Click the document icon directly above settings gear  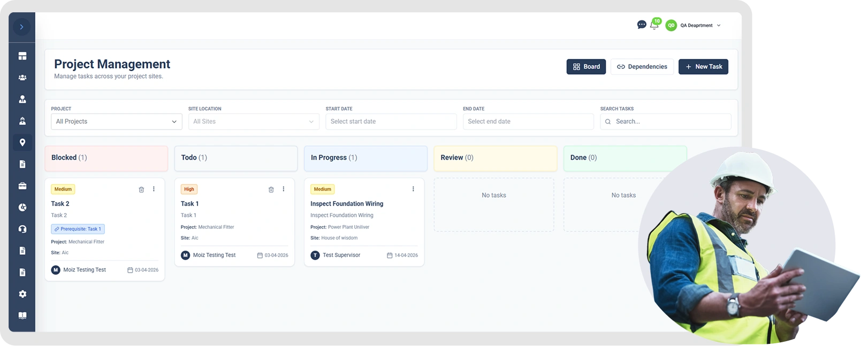pos(22,273)
